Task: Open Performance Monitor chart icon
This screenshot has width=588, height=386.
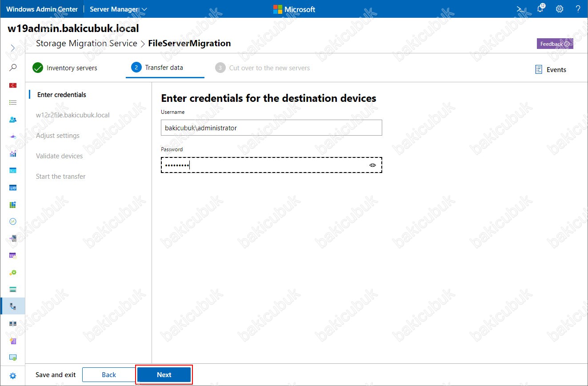Action: 13,153
